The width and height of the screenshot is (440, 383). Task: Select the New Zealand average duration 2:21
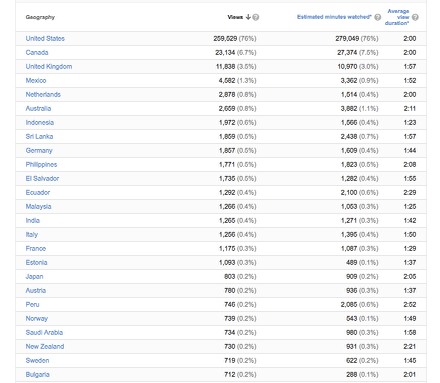(x=410, y=346)
